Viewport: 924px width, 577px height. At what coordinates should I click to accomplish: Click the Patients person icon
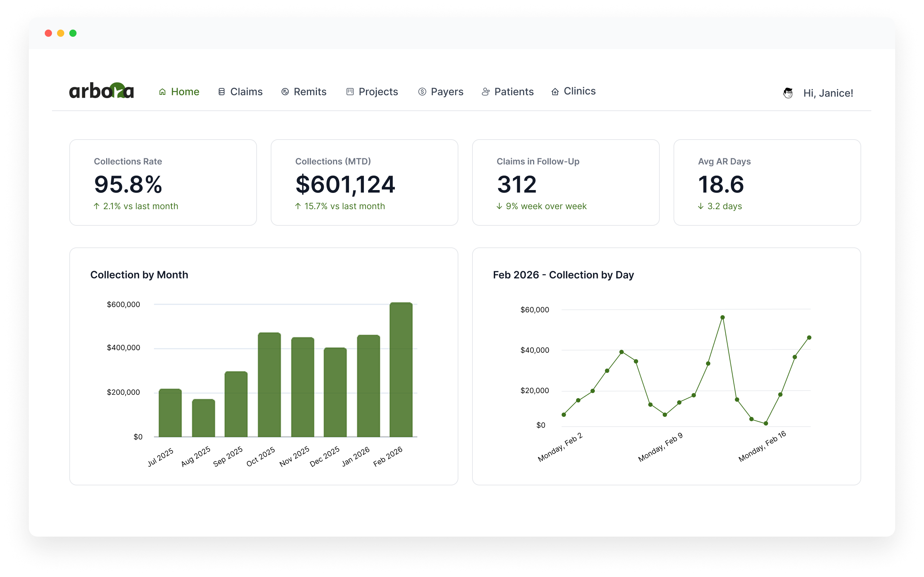(x=485, y=92)
